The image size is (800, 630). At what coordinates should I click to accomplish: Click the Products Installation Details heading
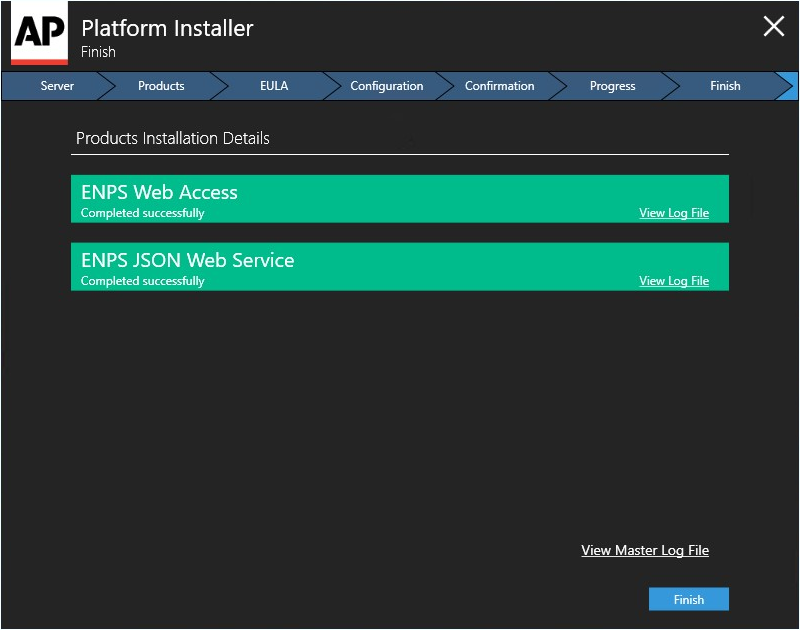click(172, 138)
